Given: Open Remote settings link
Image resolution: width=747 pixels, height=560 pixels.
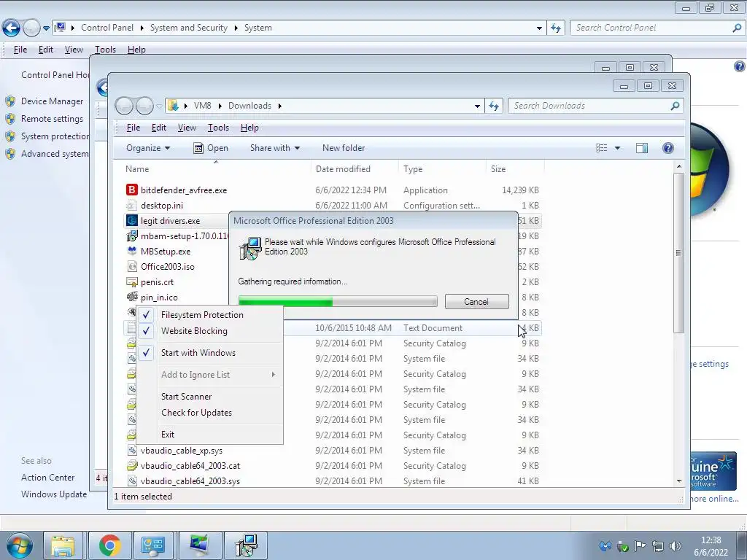Looking at the screenshot, I should [52, 119].
